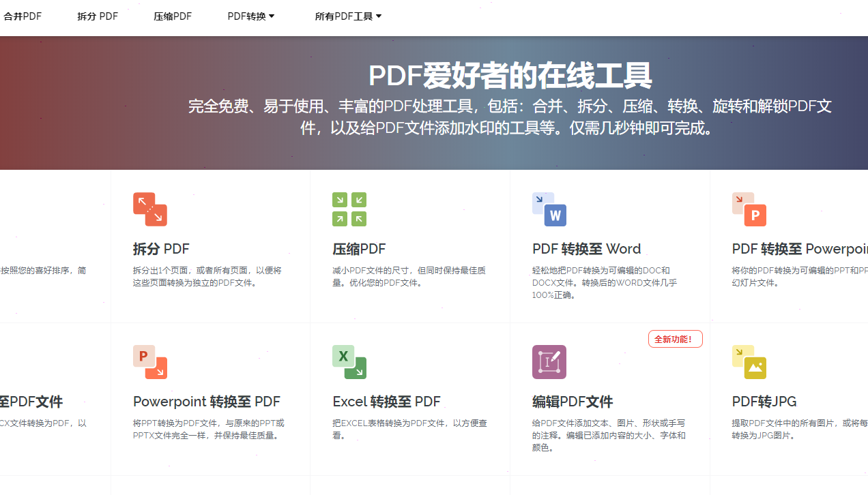This screenshot has height=495, width=868.
Task: Click the 压缩PDF card heading
Action: click(x=359, y=249)
